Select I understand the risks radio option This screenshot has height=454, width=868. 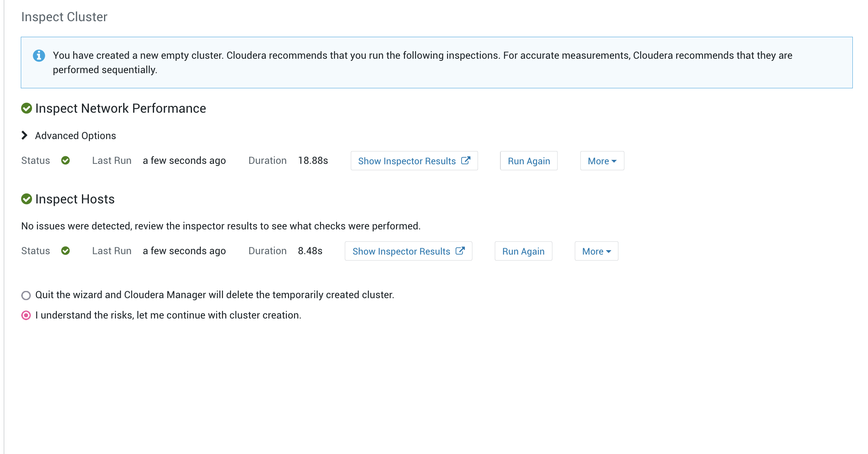(x=26, y=315)
